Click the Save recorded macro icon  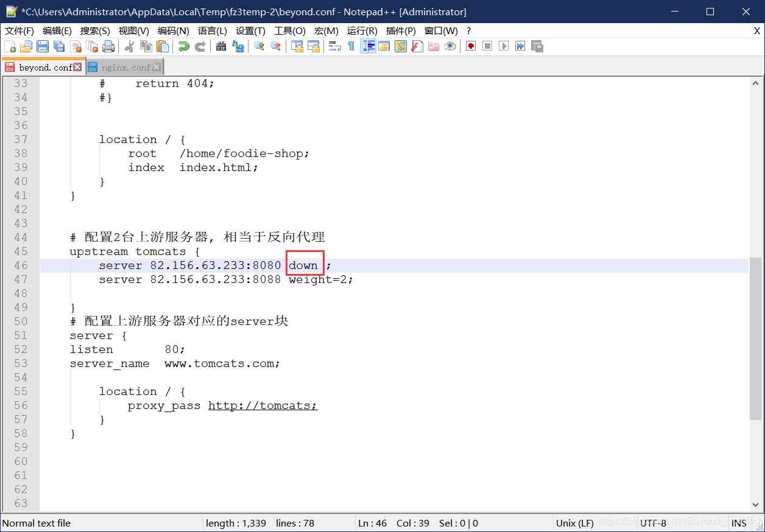537,46
